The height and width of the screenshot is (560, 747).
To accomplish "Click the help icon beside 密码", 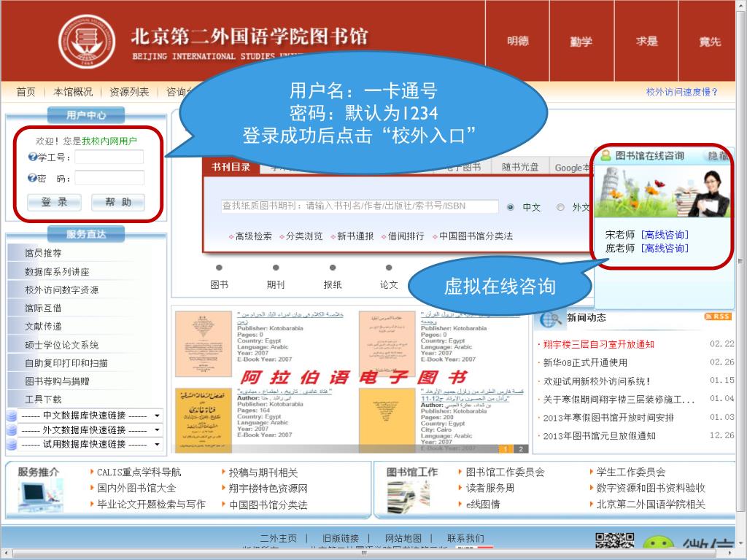I will pyautogui.click(x=32, y=178).
